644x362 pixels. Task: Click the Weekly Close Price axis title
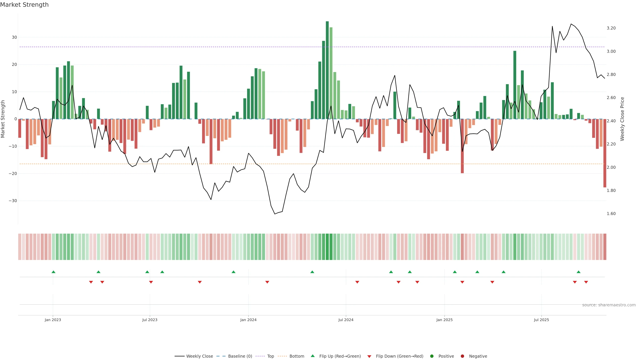pos(622,119)
